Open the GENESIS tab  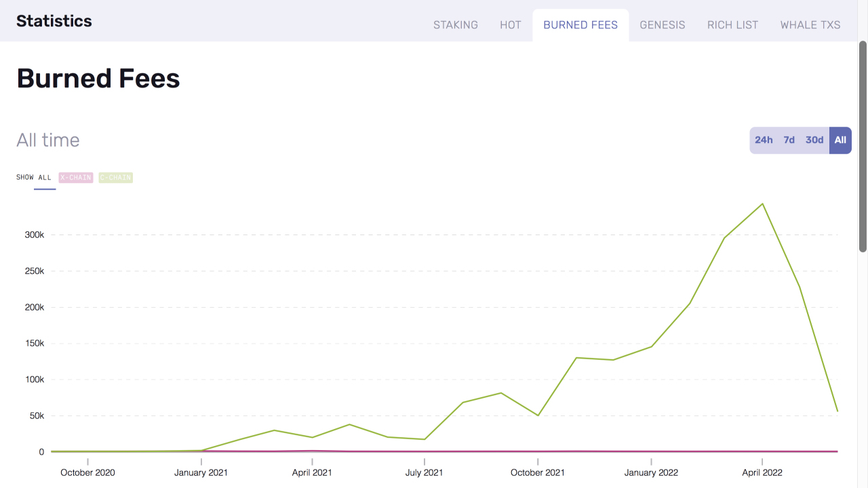point(663,25)
